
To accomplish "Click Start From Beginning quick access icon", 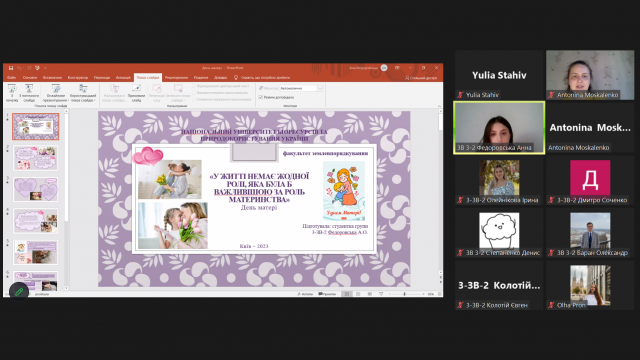I will [37, 68].
